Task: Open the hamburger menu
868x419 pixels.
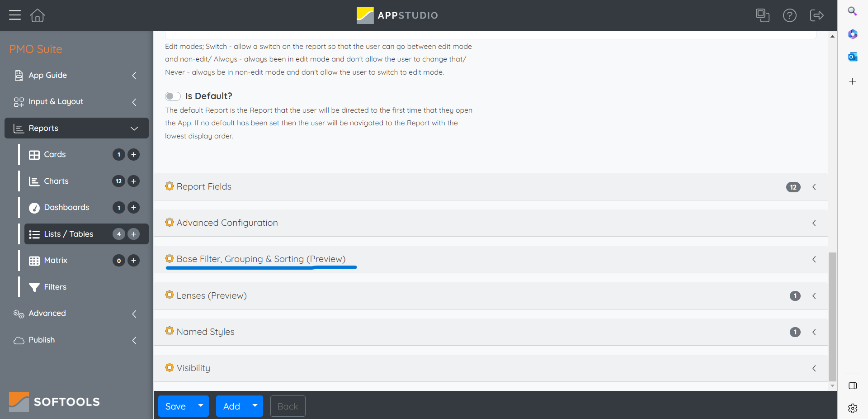Action: pyautogui.click(x=15, y=15)
